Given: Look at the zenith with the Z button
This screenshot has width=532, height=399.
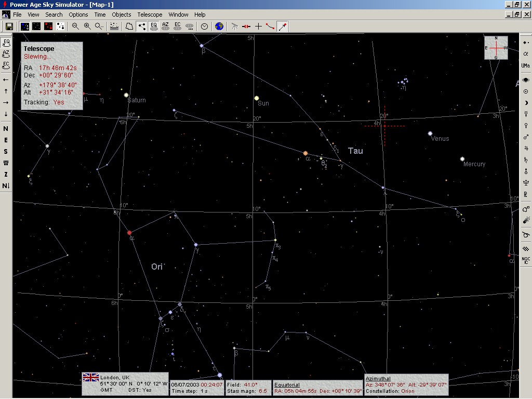Looking at the screenshot, I should [6, 174].
